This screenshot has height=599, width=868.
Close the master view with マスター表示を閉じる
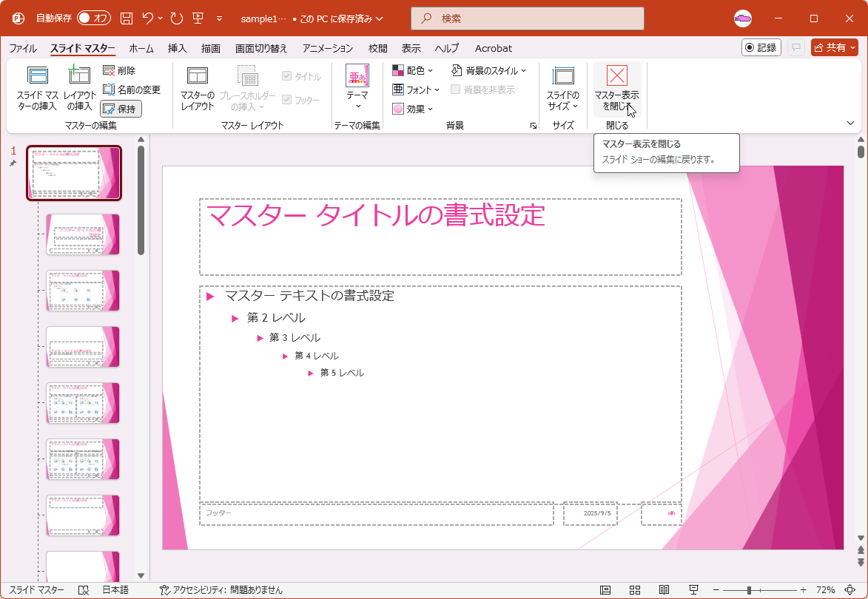tap(616, 89)
